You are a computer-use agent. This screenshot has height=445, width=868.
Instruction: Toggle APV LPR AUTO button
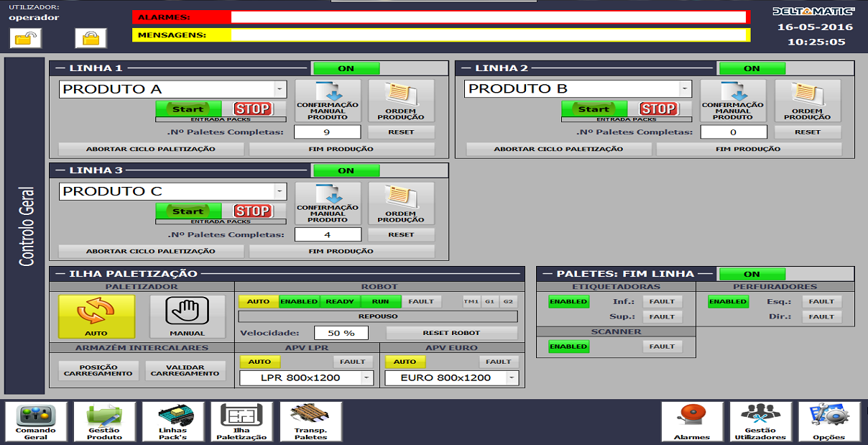tap(259, 362)
